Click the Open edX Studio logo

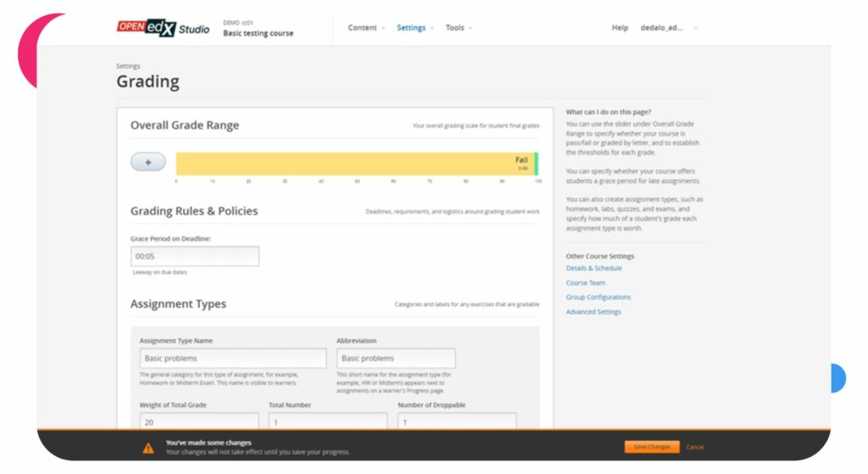click(x=163, y=28)
